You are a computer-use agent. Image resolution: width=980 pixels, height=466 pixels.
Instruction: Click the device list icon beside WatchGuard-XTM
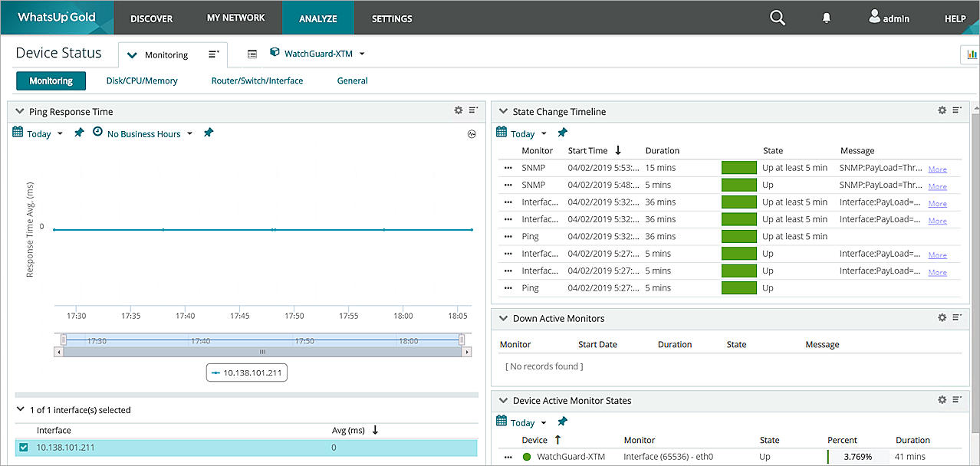(252, 54)
